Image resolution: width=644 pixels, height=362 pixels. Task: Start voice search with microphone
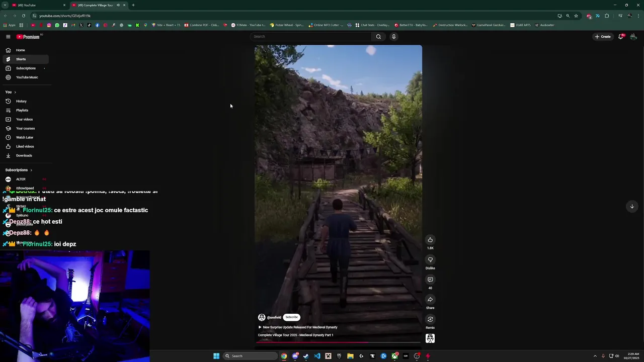coord(393,36)
